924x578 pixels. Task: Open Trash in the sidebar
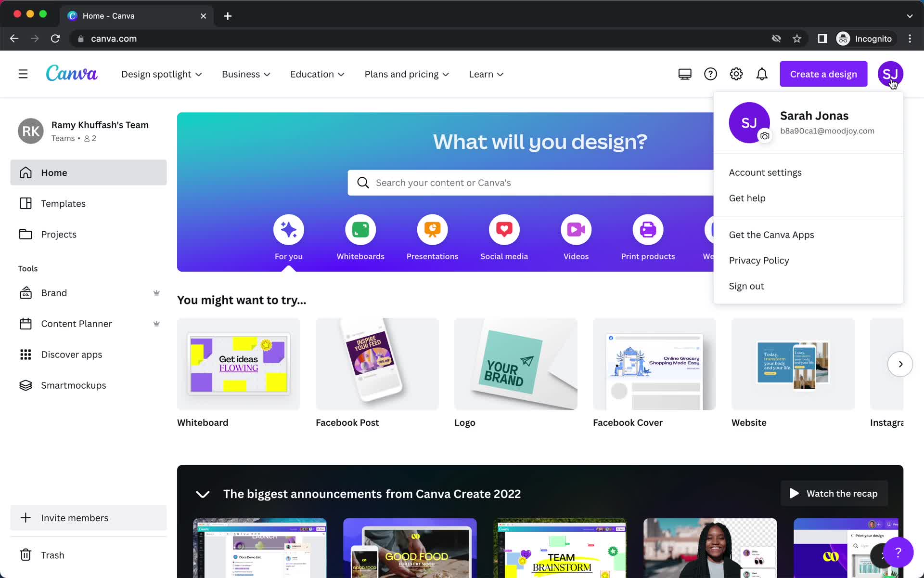[89, 555]
